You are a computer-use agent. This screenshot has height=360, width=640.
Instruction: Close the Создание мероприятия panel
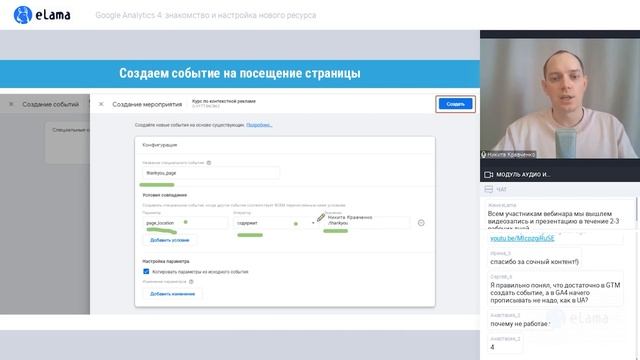click(x=101, y=104)
